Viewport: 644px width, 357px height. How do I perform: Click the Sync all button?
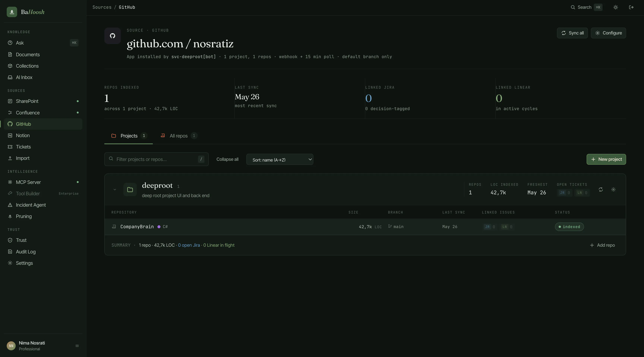click(x=572, y=33)
